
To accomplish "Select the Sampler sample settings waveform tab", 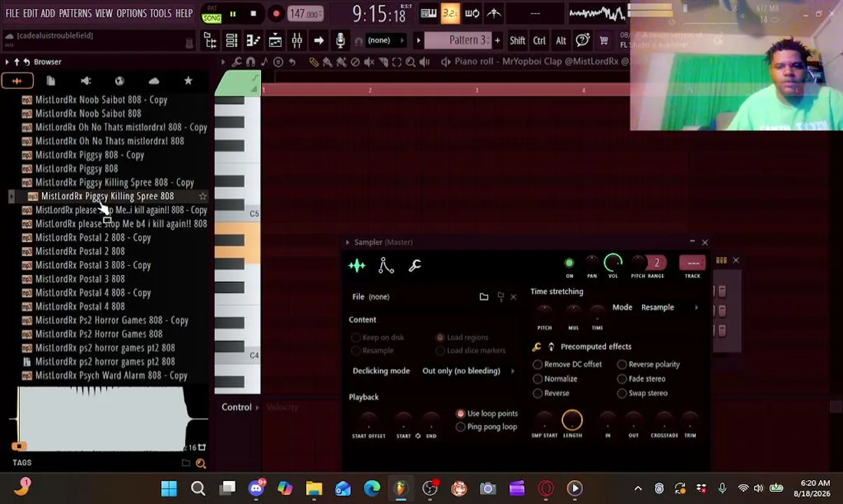I will coord(357,265).
